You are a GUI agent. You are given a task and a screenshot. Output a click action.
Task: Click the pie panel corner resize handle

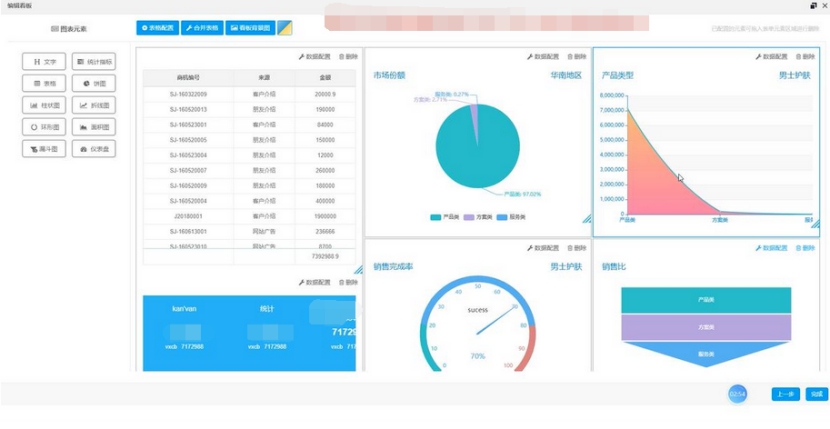587,219
